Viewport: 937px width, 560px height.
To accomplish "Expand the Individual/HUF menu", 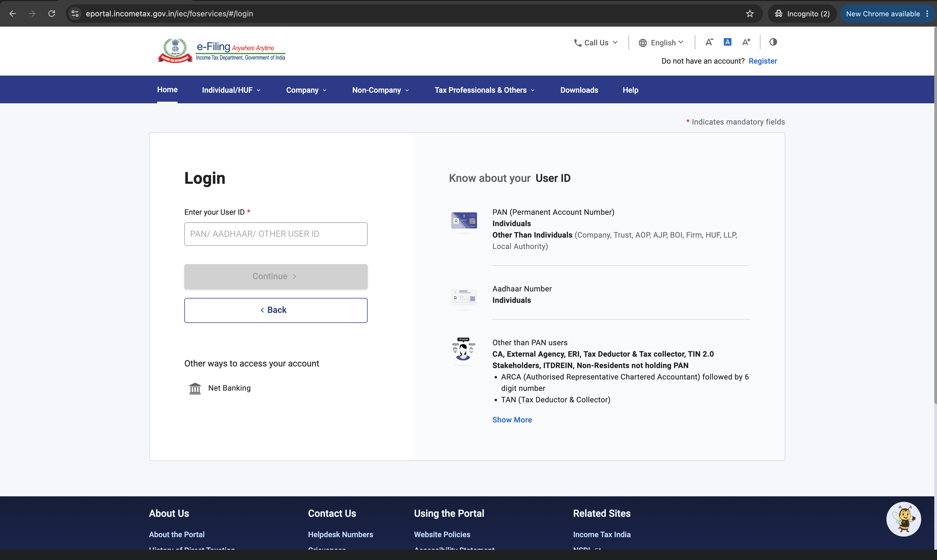I will pos(231,90).
